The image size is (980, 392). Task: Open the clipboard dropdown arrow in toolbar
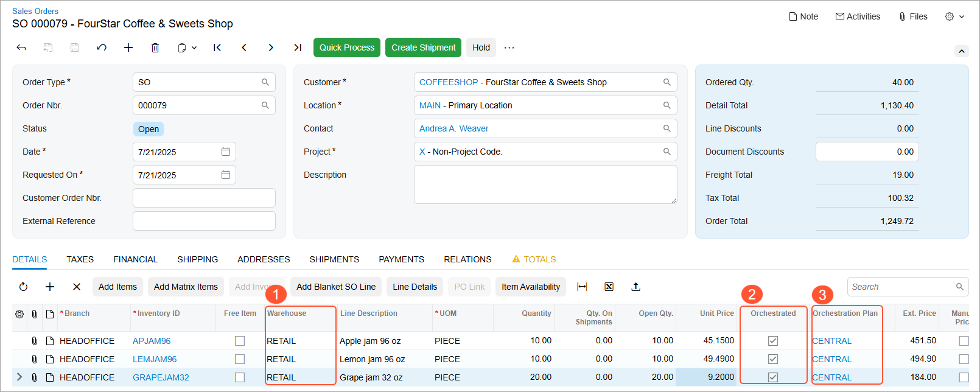[194, 47]
